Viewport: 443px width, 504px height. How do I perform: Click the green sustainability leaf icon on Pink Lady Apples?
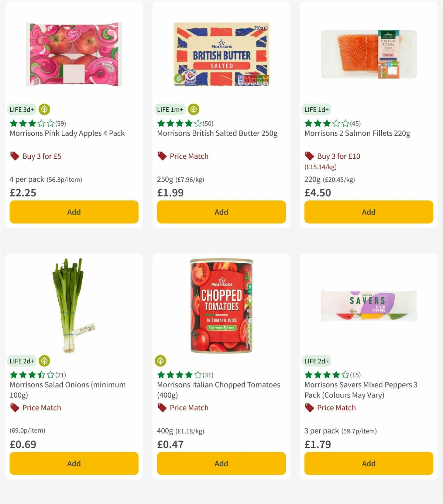(x=44, y=109)
